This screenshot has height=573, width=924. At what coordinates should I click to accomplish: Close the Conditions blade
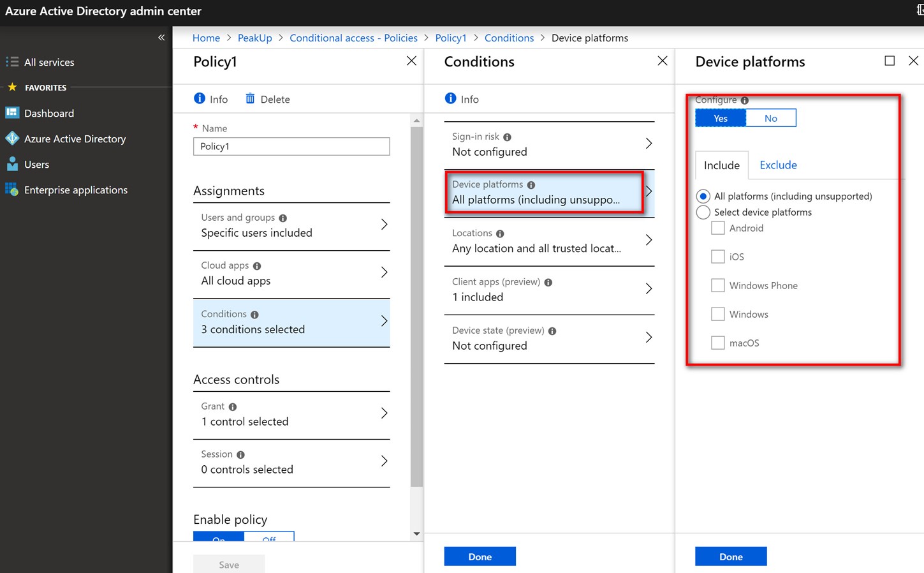coord(663,61)
